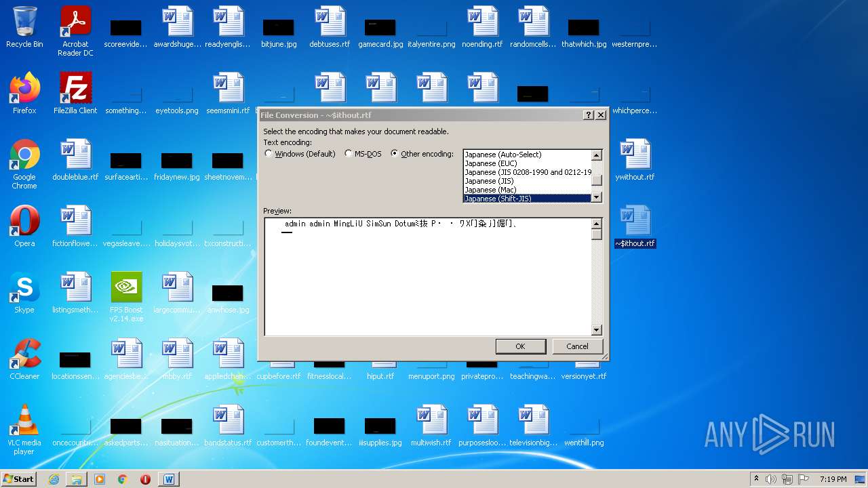Open VLC media player shortcut

pyautogui.click(x=24, y=430)
